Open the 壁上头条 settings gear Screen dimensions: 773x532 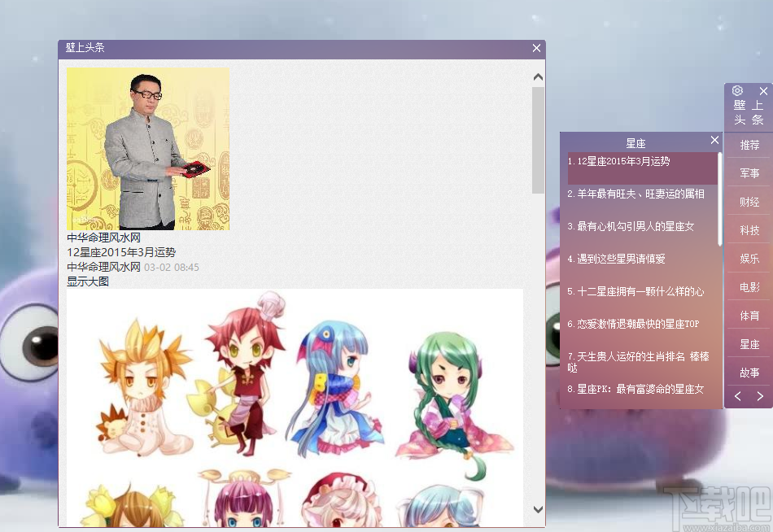pyautogui.click(x=737, y=90)
